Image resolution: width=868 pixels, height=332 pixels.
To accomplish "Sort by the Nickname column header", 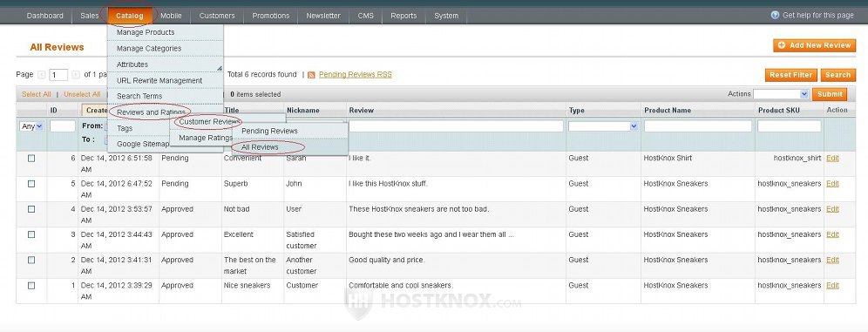I will [302, 110].
